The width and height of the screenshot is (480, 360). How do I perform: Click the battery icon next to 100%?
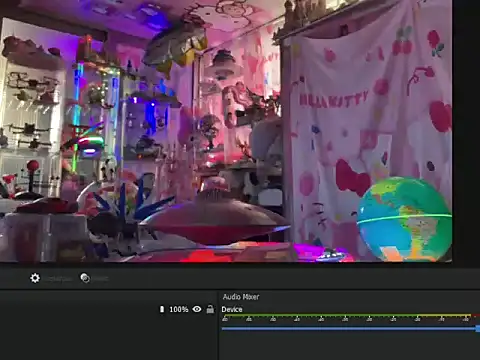162,309
